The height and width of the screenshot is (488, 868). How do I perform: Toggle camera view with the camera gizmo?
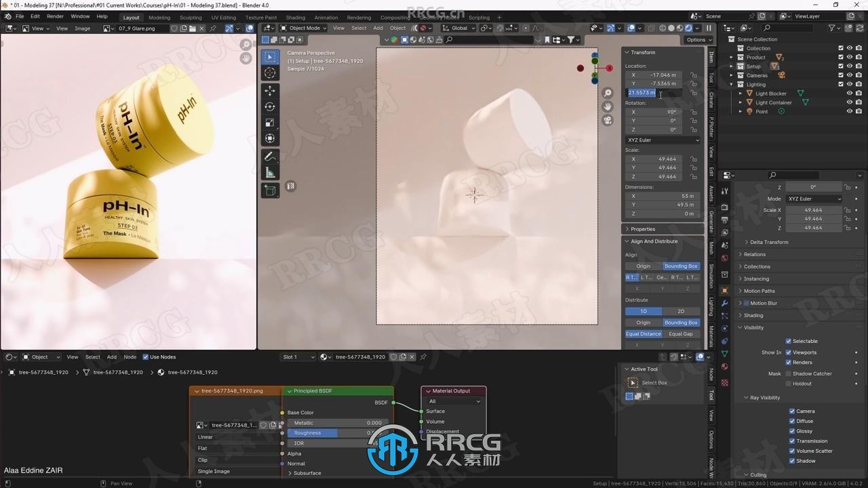[608, 120]
